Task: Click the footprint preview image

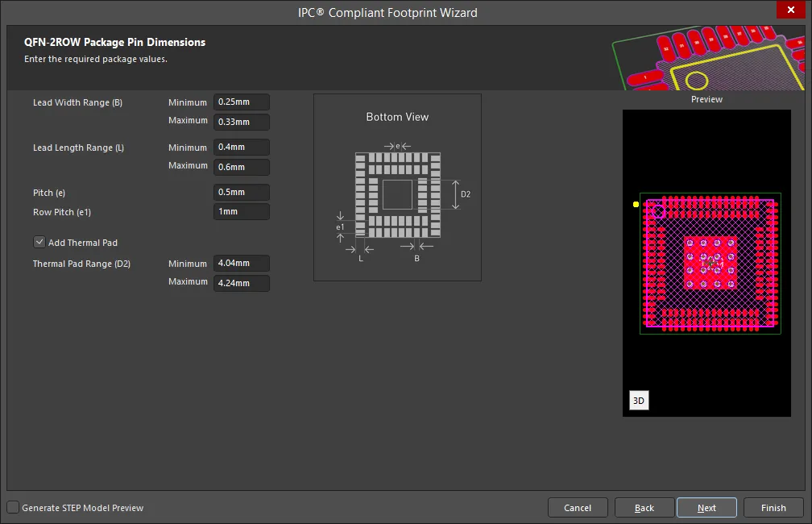Action: [x=706, y=263]
